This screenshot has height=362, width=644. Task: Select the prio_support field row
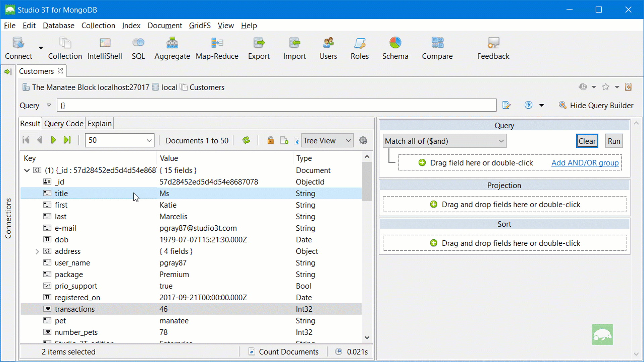point(191,286)
